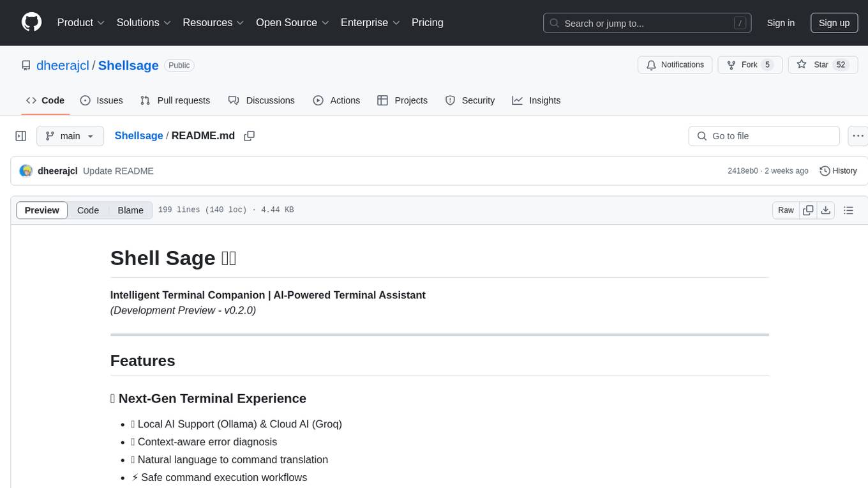Open the dheerajcl owner profile
The width and height of the screenshot is (868, 488).
63,65
